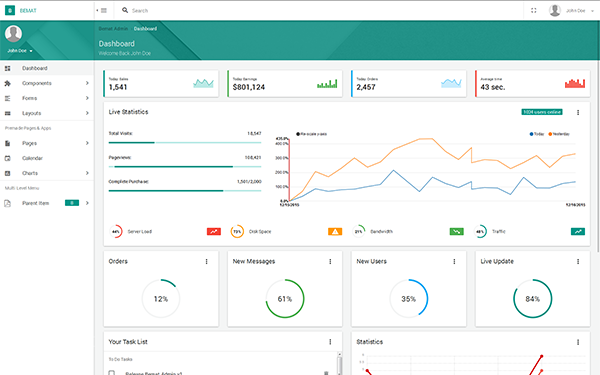This screenshot has height=375, width=600.
Task: Click the 84% Live Update circular gauge
Action: pyautogui.click(x=533, y=299)
